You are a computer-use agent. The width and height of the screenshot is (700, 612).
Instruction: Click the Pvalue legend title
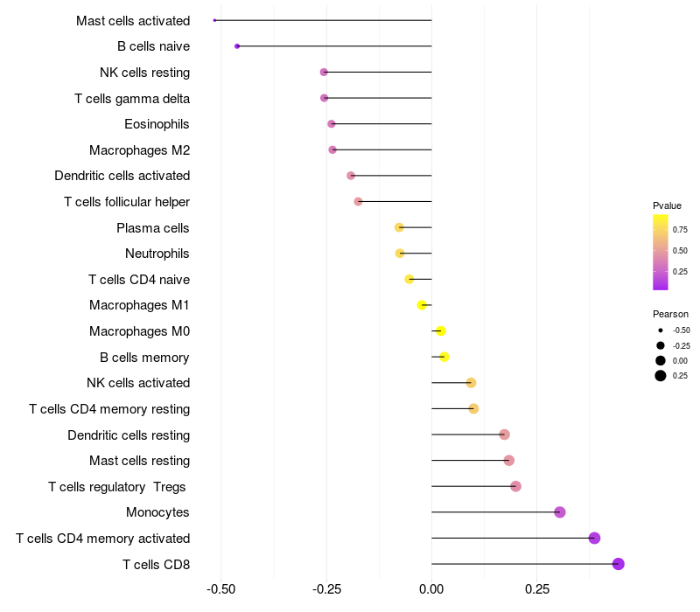pos(667,205)
